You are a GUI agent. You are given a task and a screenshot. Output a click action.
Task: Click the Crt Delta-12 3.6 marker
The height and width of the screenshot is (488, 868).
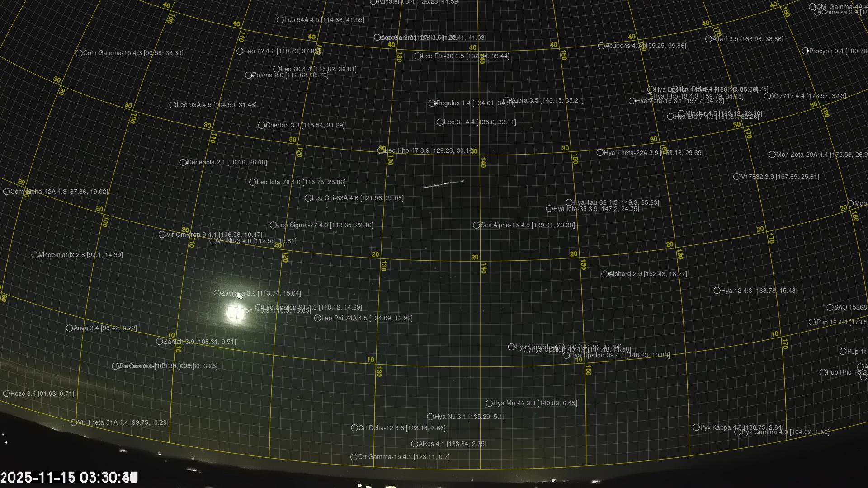(354, 428)
